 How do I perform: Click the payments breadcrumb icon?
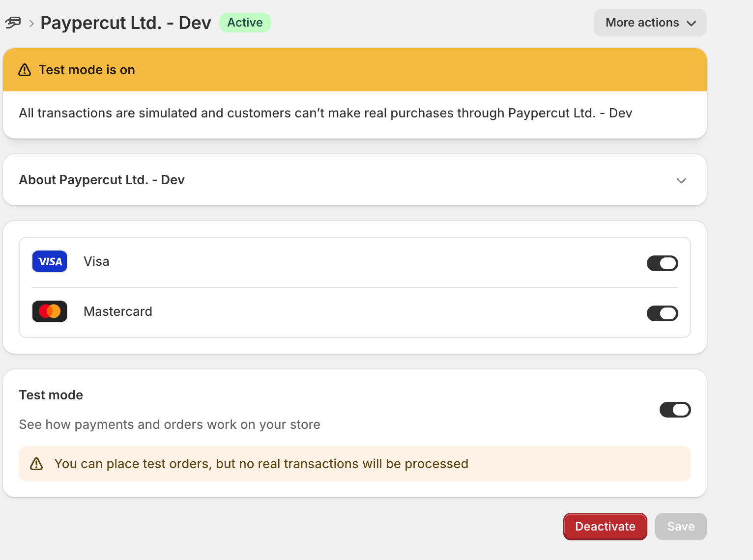(x=13, y=23)
